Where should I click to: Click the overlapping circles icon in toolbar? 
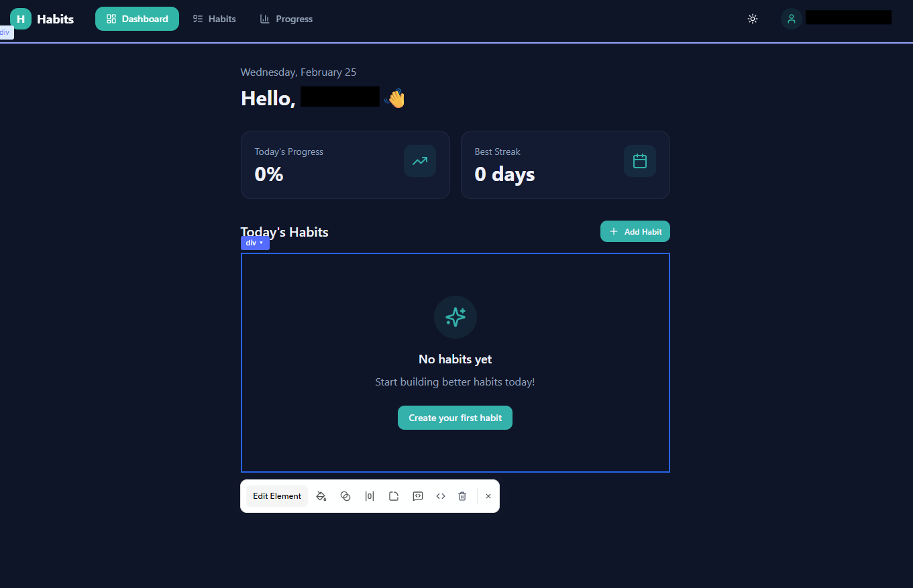click(345, 496)
